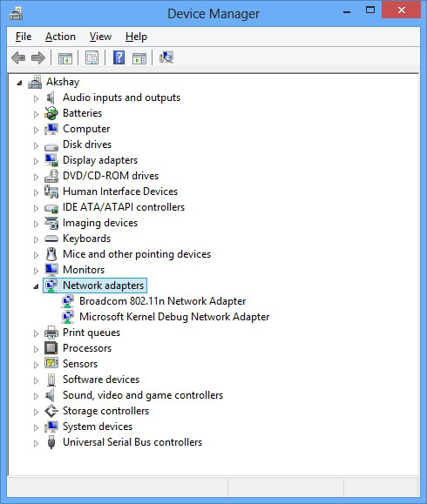Image resolution: width=427 pixels, height=504 pixels.
Task: Open the Properties toolbar icon
Action: (x=92, y=57)
